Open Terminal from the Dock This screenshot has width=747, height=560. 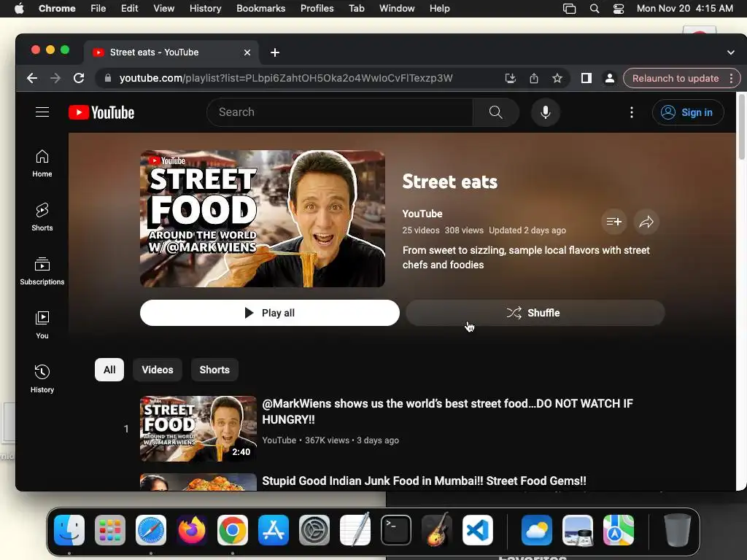tap(396, 530)
